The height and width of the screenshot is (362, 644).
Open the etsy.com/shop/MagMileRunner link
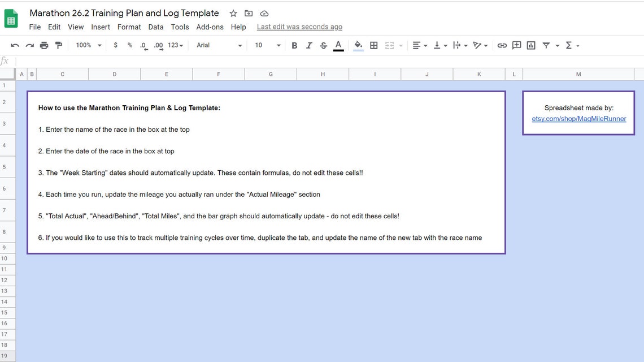(579, 119)
